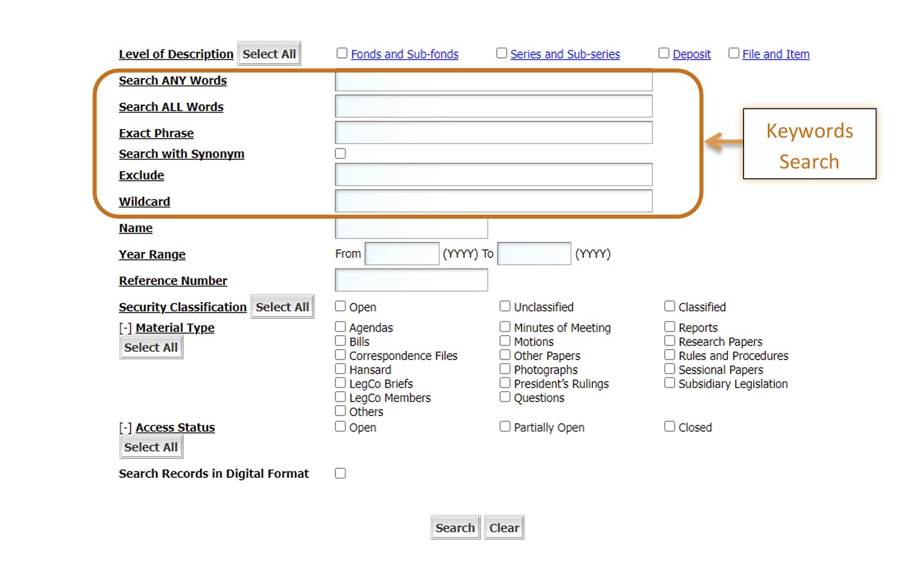Click the Search button
924x564 pixels.
pos(456,527)
